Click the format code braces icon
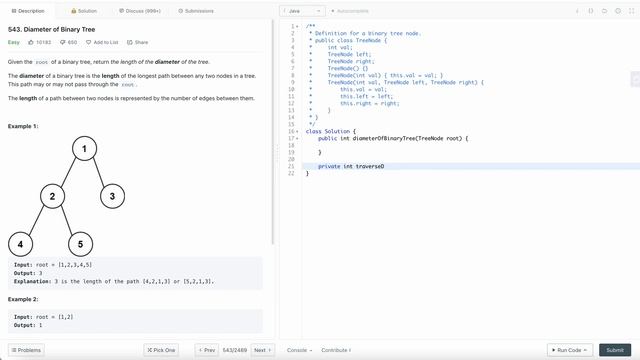Viewport: 640px width, 360px height. 591,11
